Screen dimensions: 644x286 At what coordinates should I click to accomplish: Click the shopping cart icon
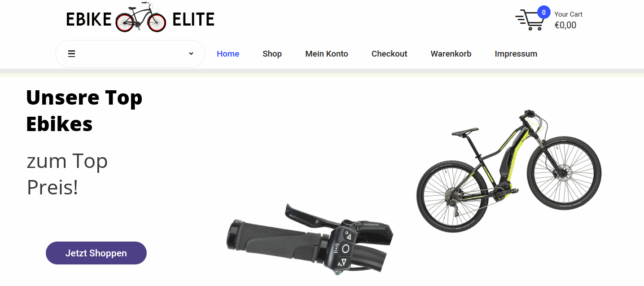point(530,20)
